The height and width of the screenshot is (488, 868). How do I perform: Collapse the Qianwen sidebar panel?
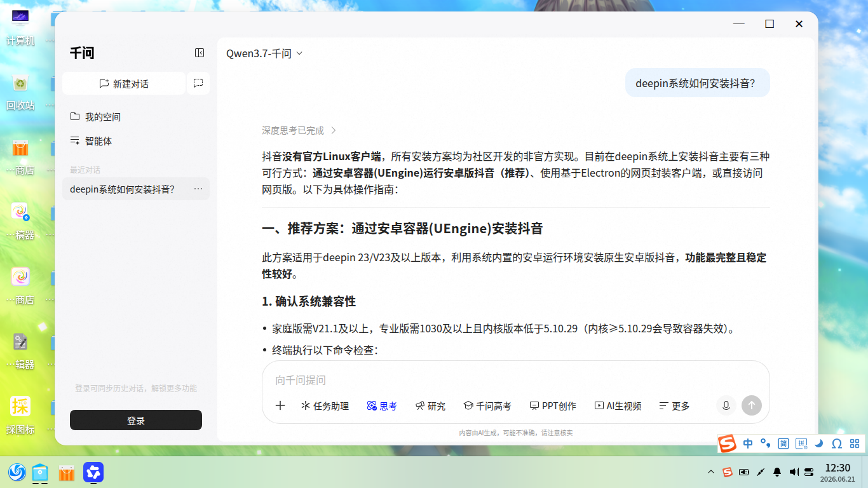click(200, 53)
